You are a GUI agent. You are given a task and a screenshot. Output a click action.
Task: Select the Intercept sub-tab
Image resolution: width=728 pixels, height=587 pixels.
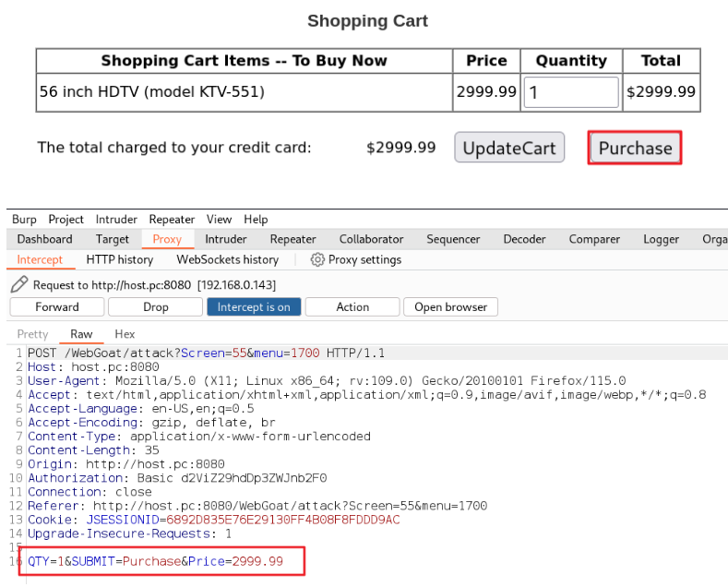point(40,259)
